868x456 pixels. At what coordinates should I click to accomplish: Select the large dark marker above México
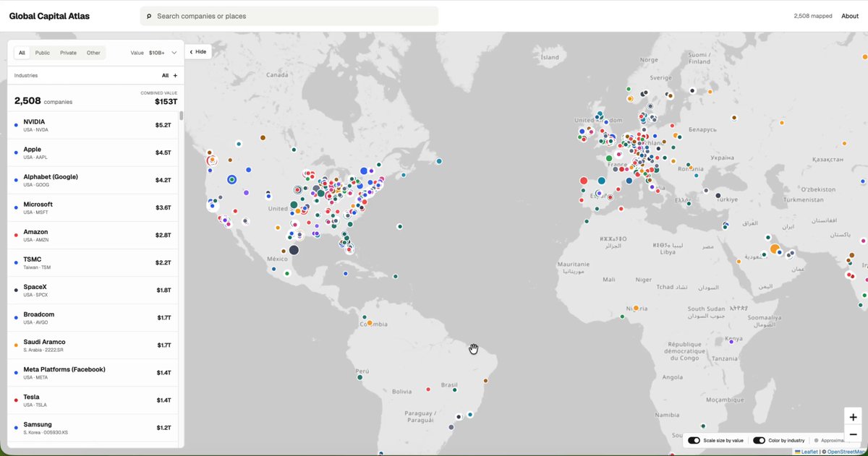point(294,250)
